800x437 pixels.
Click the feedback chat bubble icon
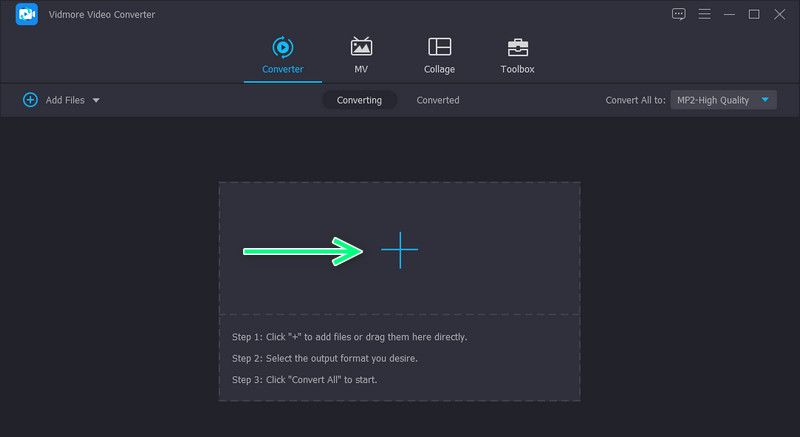pos(679,14)
